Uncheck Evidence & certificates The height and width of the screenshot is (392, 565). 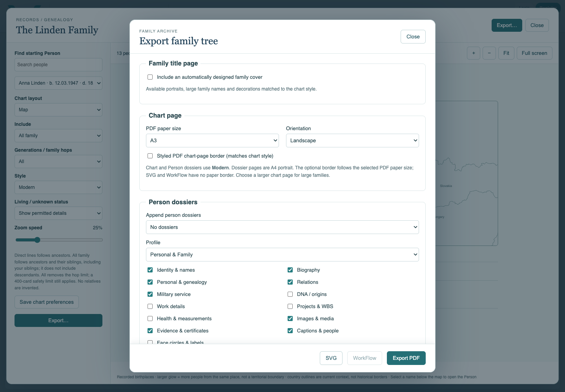coord(150,331)
